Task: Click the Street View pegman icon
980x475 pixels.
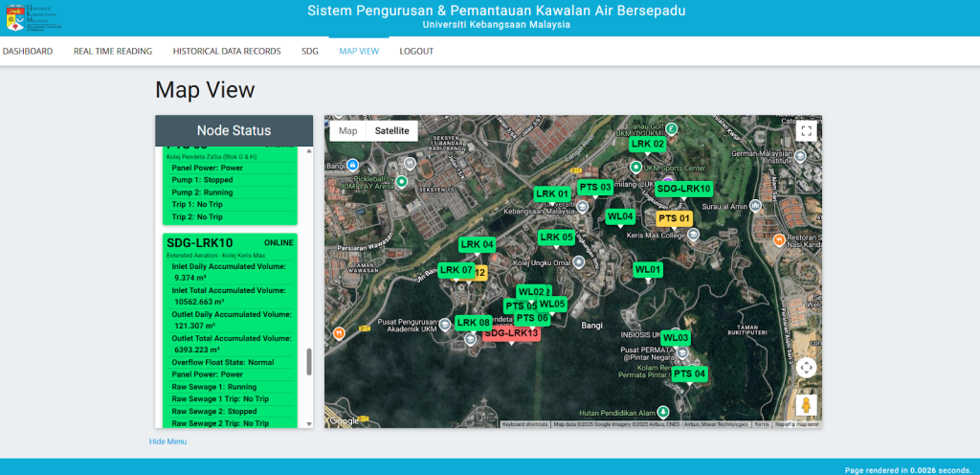Action: 806,404
